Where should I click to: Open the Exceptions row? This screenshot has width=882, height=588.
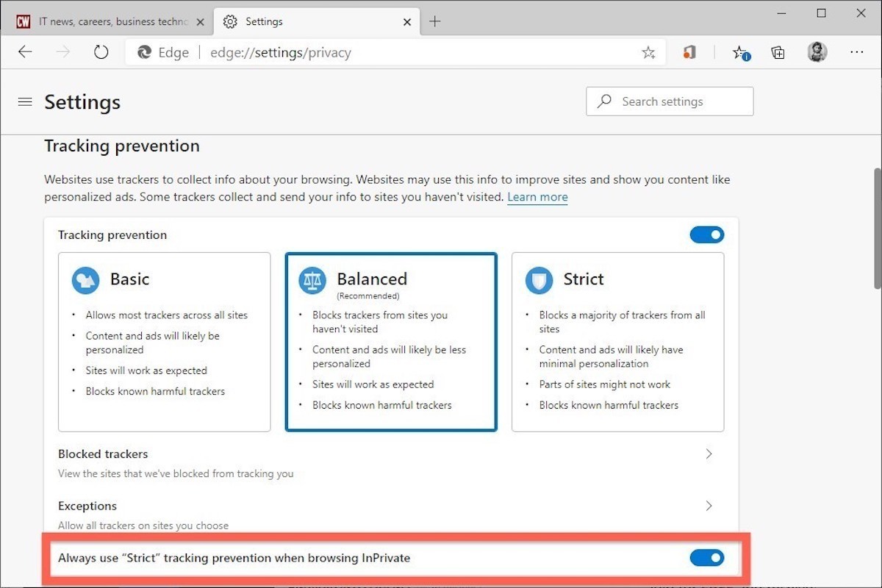coord(391,514)
